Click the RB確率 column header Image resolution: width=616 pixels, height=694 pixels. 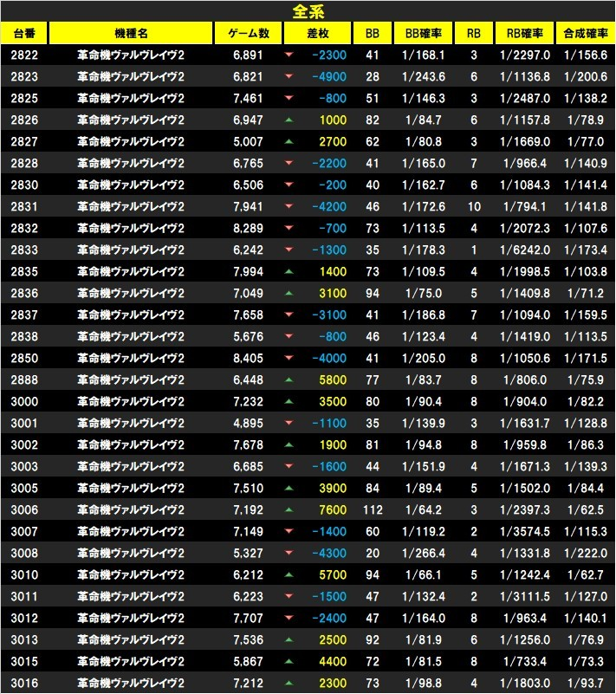coord(524,33)
